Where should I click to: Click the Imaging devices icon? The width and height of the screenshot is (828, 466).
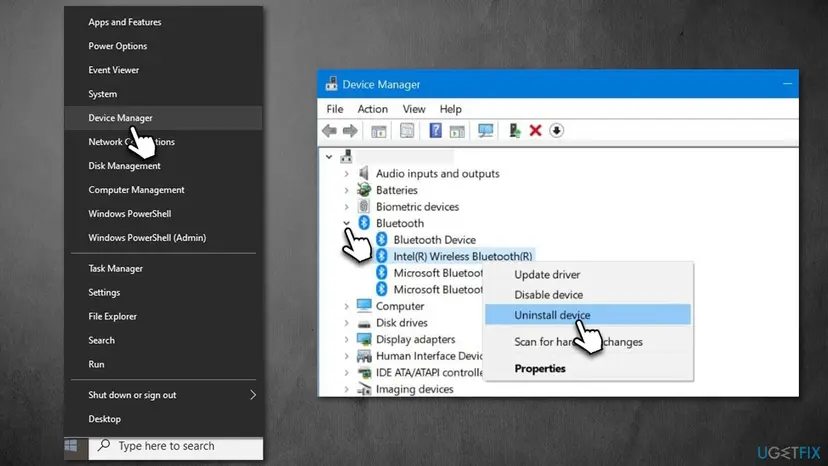click(364, 389)
